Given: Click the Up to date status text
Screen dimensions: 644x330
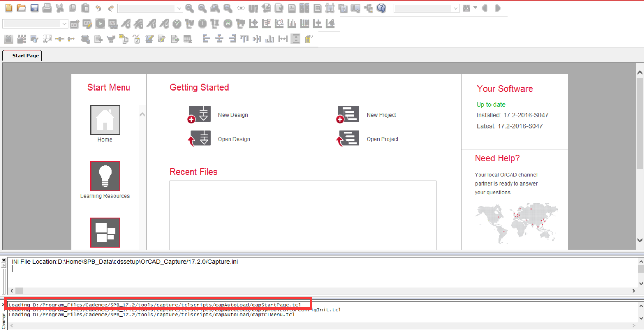Looking at the screenshot, I should pyautogui.click(x=491, y=105).
